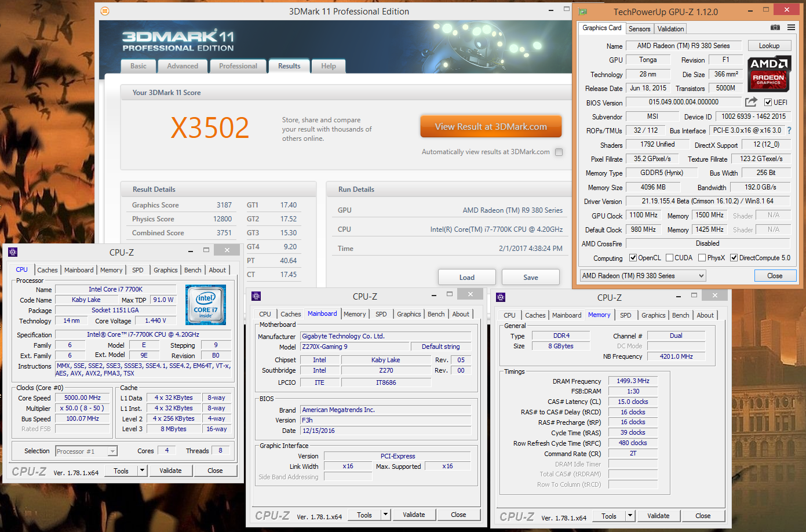
Task: Click the Combined Score 3751 row
Action: point(182,233)
